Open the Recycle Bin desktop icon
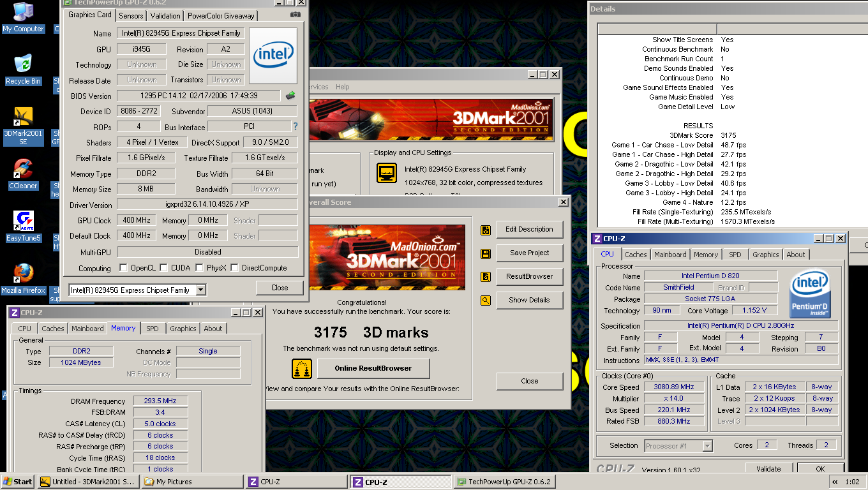This screenshot has height=490, width=868. tap(23, 70)
